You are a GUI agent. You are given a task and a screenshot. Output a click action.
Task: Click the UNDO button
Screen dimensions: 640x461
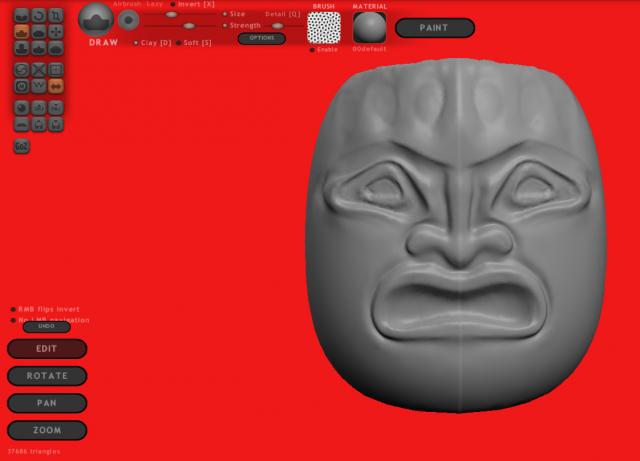pos(46,326)
